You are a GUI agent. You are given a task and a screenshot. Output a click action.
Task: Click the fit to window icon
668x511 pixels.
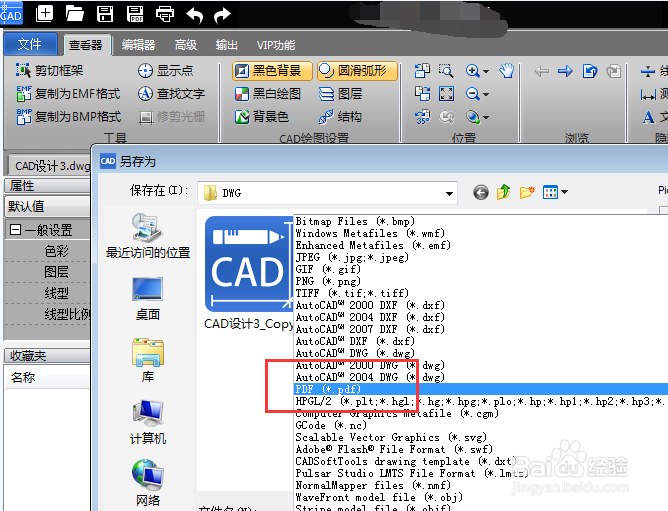point(446,93)
